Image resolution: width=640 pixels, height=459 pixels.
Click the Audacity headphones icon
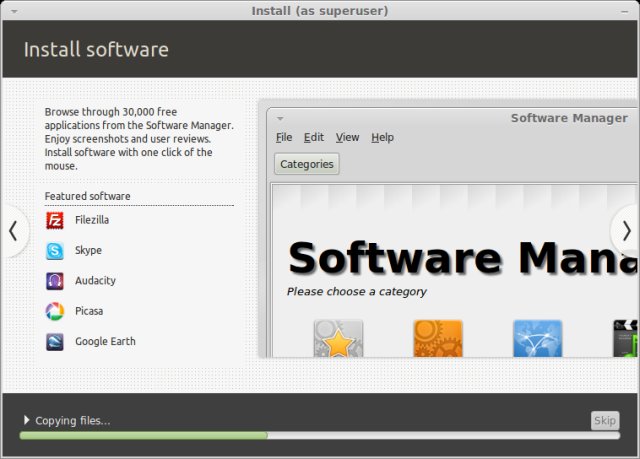coord(55,281)
